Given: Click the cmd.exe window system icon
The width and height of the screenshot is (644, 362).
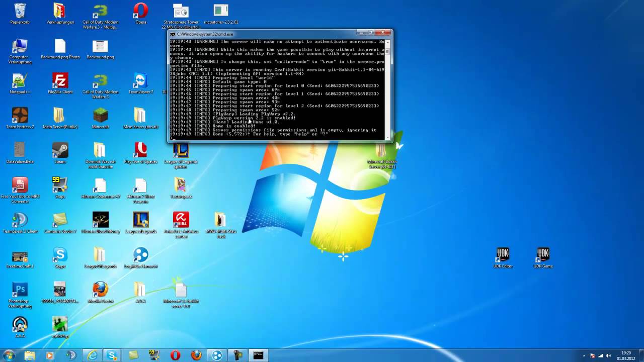Looking at the screenshot, I should 173,34.
